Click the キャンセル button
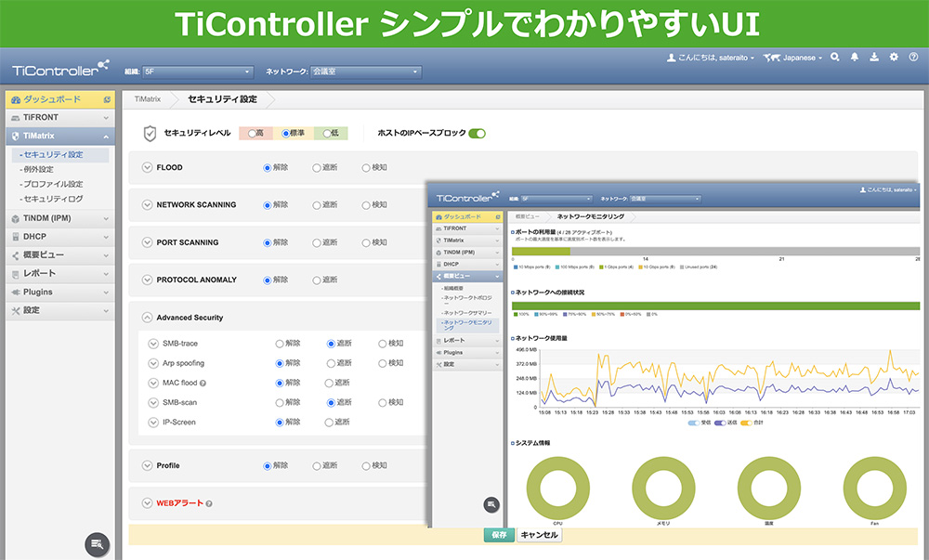 pyautogui.click(x=539, y=535)
